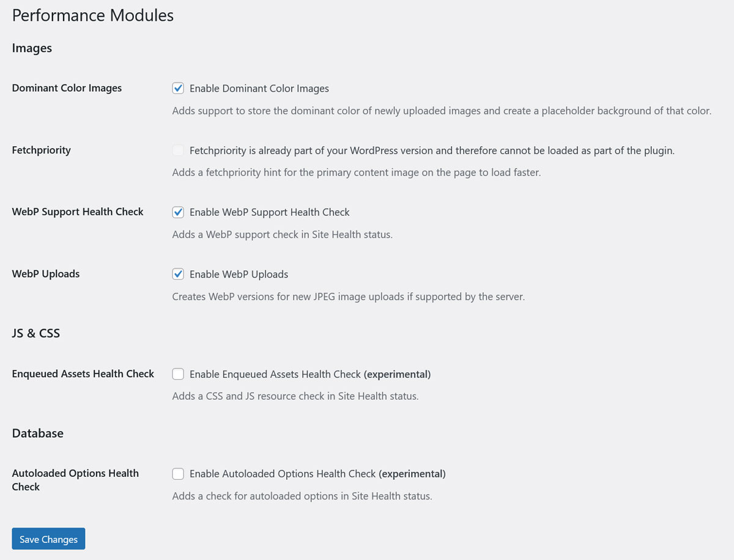Uncheck the Enable WebP Uploads checkbox
This screenshot has width=734, height=560.
point(178,274)
